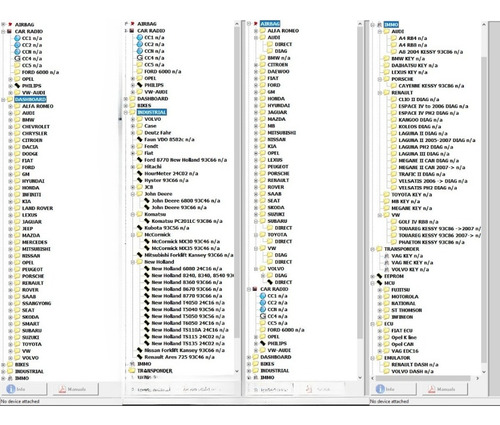This screenshot has width=500, height=425.
Task: Select the INFINITI entry
Action: (32, 194)
